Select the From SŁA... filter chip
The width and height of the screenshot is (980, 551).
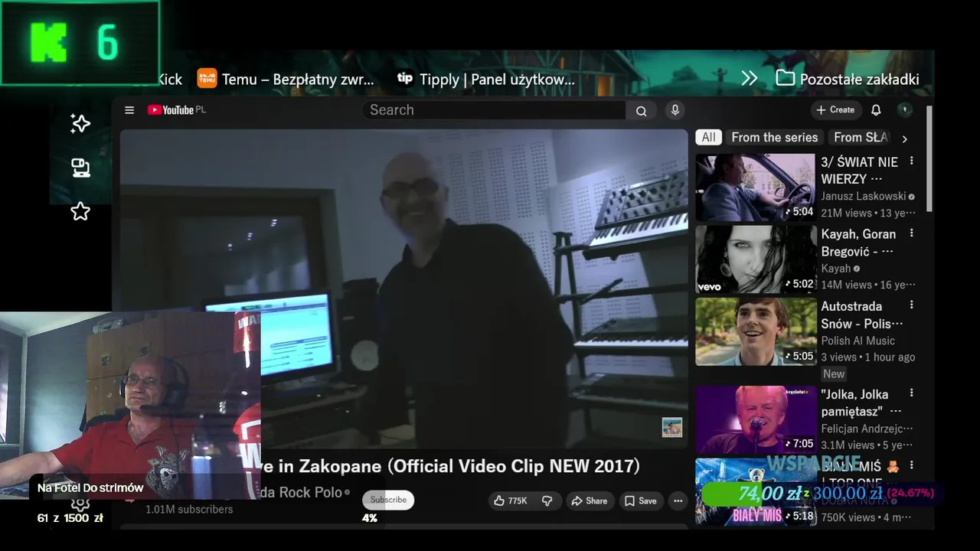point(861,138)
